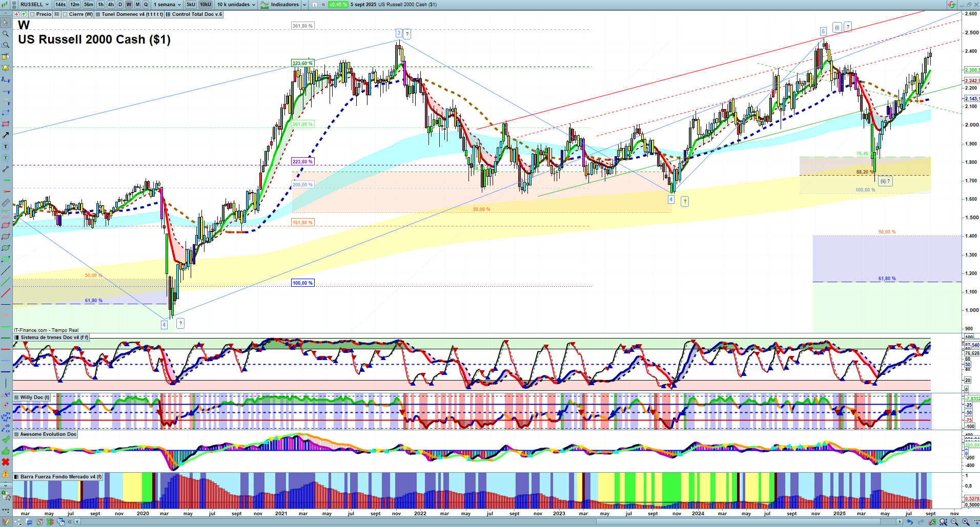
Task: Click the info icon beside Indicadores
Action: (x=315, y=5)
